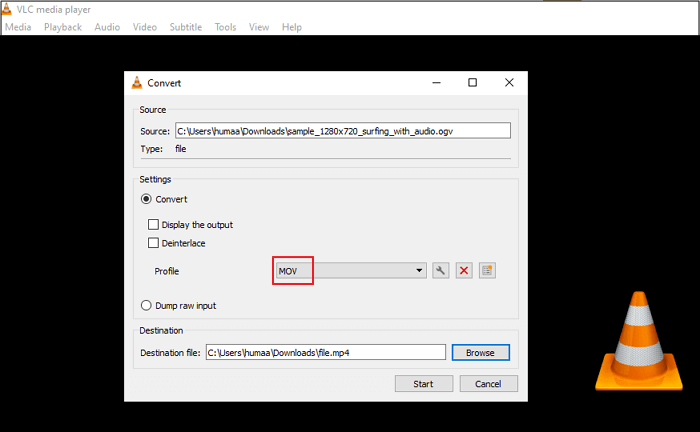Select the Convert radio button

(147, 199)
